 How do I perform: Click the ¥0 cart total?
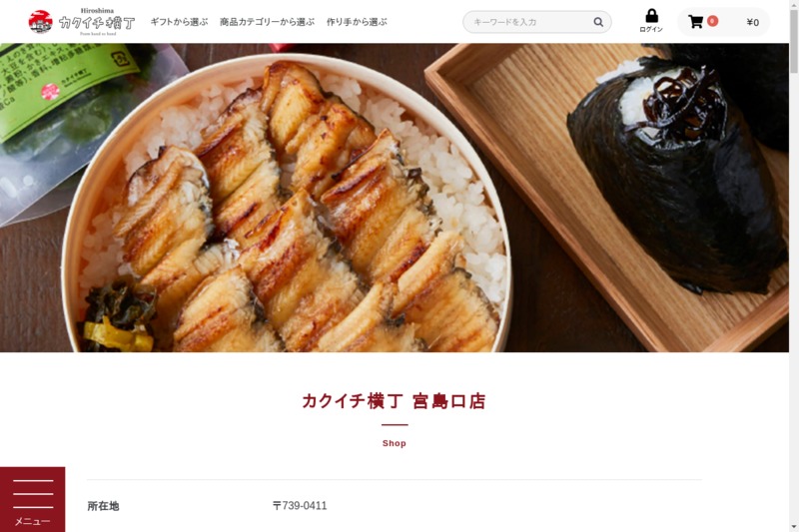(753, 22)
